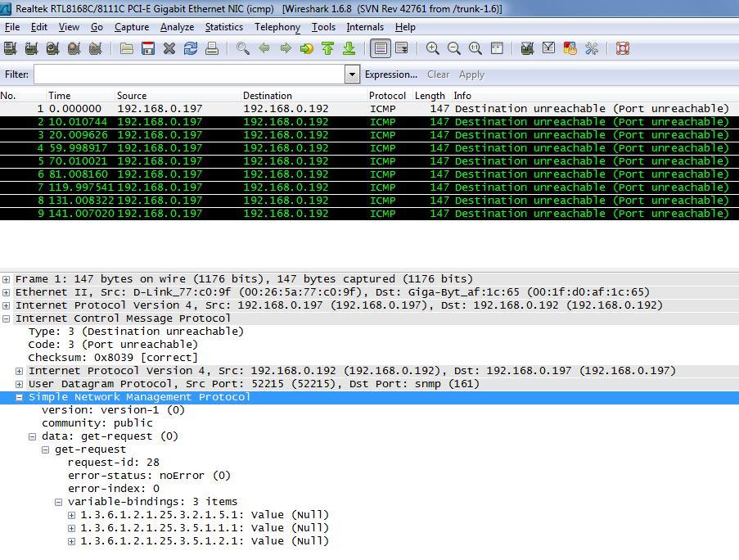Expand the Ethernet II section
The width and height of the screenshot is (739, 560).
click(x=6, y=293)
